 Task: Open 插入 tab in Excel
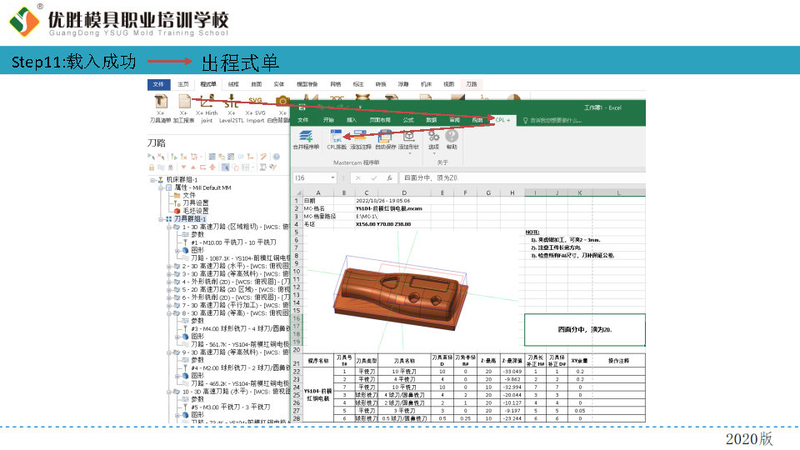click(352, 120)
